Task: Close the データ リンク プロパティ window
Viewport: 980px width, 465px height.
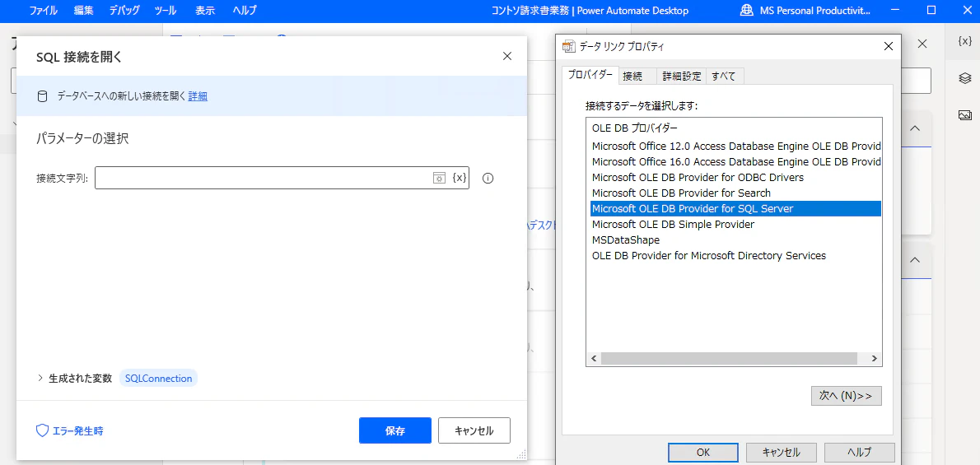Action: click(x=888, y=46)
